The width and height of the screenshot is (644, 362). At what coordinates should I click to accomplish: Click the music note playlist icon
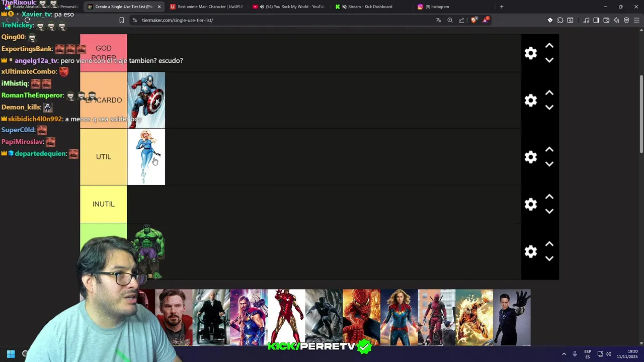[586, 20]
